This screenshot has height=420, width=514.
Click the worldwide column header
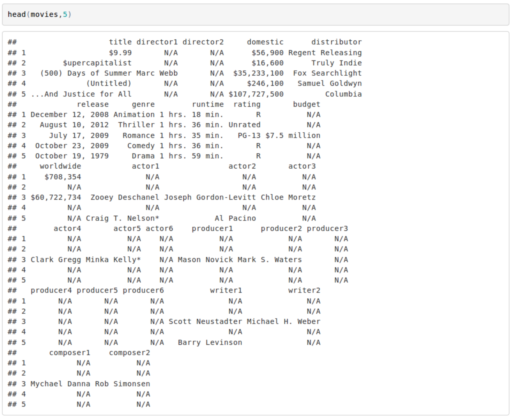pos(60,166)
